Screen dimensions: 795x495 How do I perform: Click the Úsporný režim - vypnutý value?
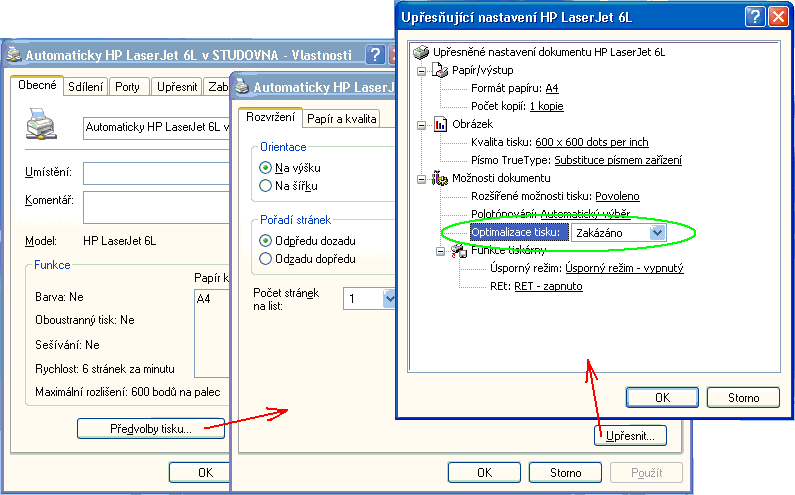(x=624, y=268)
